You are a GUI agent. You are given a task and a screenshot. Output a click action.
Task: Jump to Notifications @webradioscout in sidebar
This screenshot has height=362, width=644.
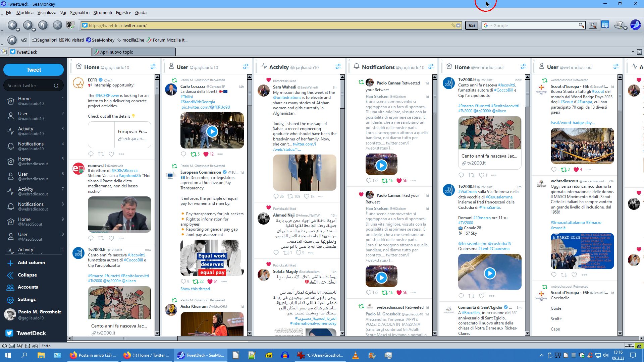[x=34, y=206]
